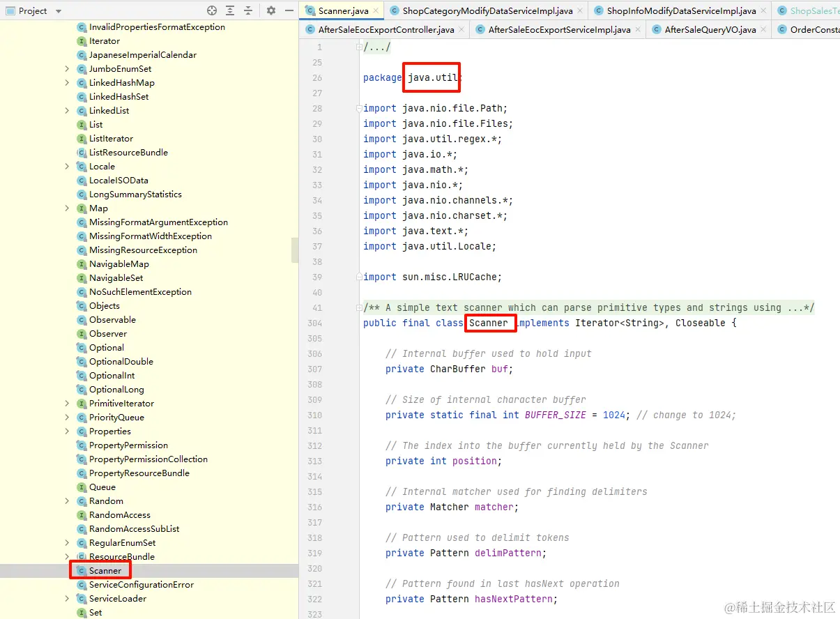Screen dimensions: 840x619
Task: Expand the Locale tree node
Action: [67, 167]
